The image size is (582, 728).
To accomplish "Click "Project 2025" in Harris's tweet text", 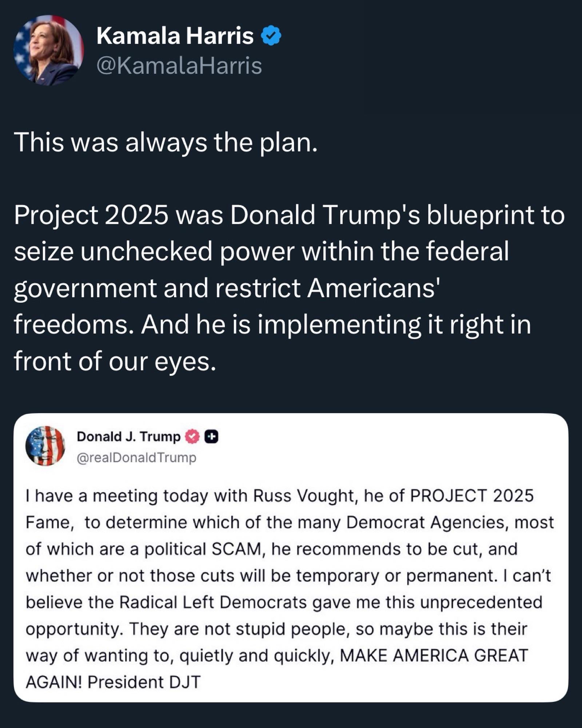I will coord(91,215).
